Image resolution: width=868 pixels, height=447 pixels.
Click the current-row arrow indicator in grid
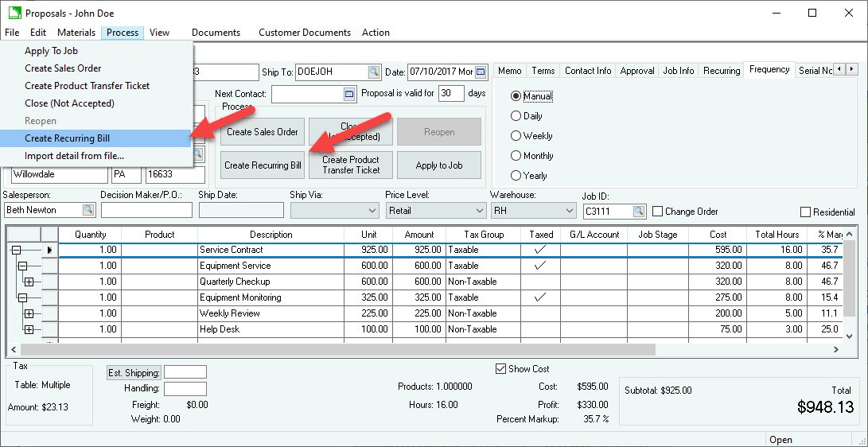(49, 250)
